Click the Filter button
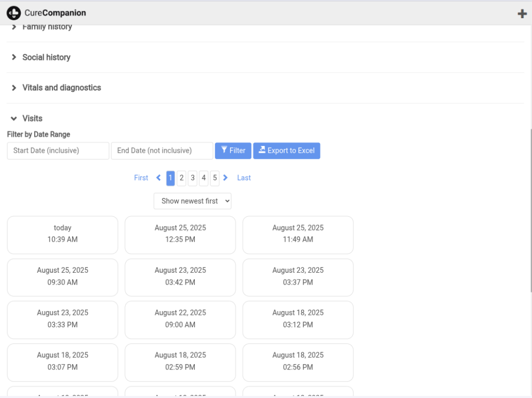The height and width of the screenshot is (398, 532). [x=233, y=151]
